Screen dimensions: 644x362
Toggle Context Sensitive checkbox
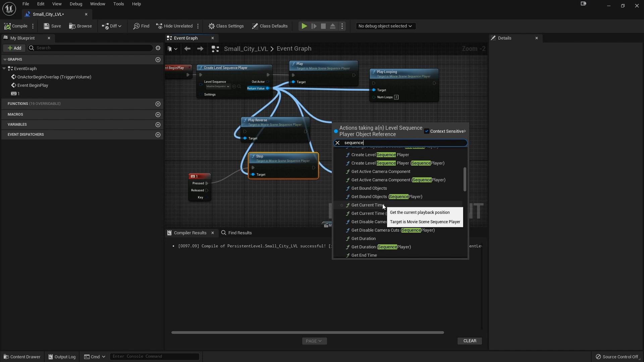[427, 131]
